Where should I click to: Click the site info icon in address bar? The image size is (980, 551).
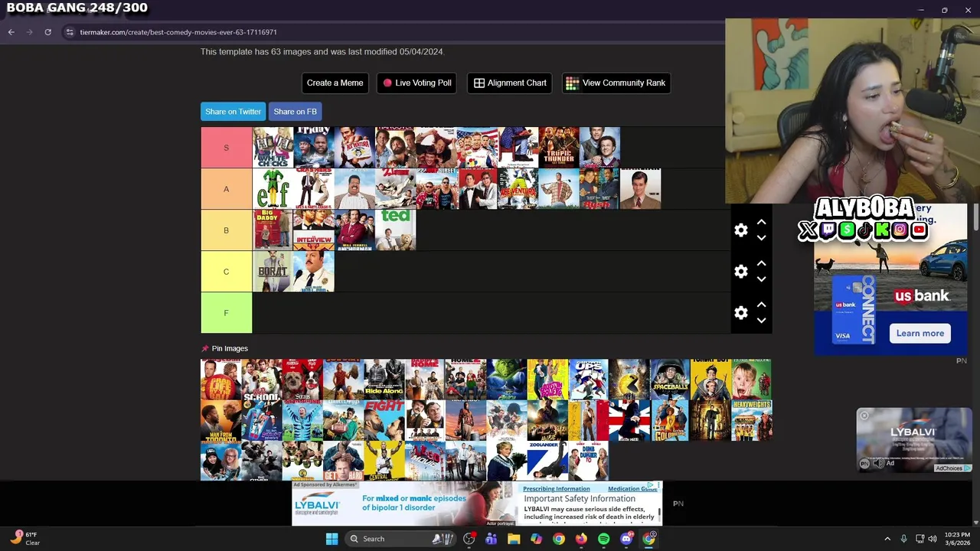pos(70,32)
